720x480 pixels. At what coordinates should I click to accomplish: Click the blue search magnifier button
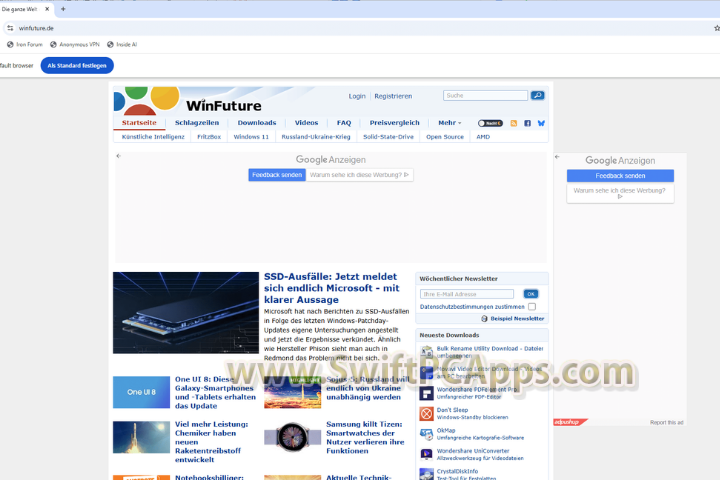coord(537,96)
